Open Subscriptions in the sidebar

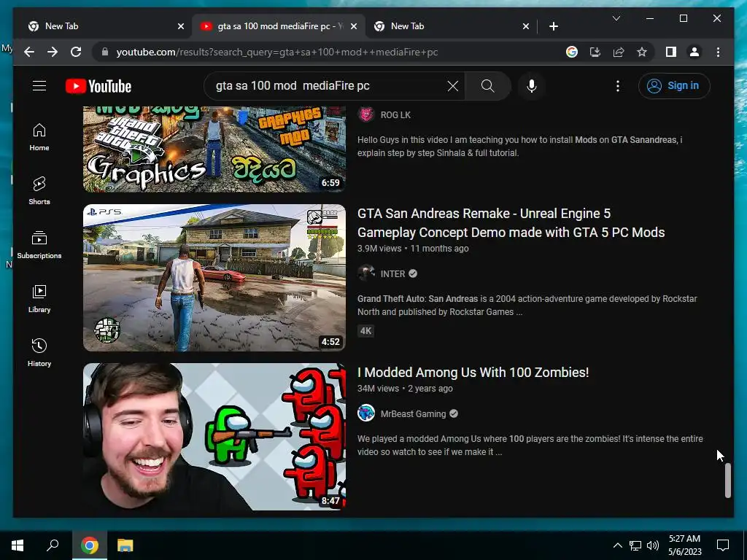[x=39, y=245]
